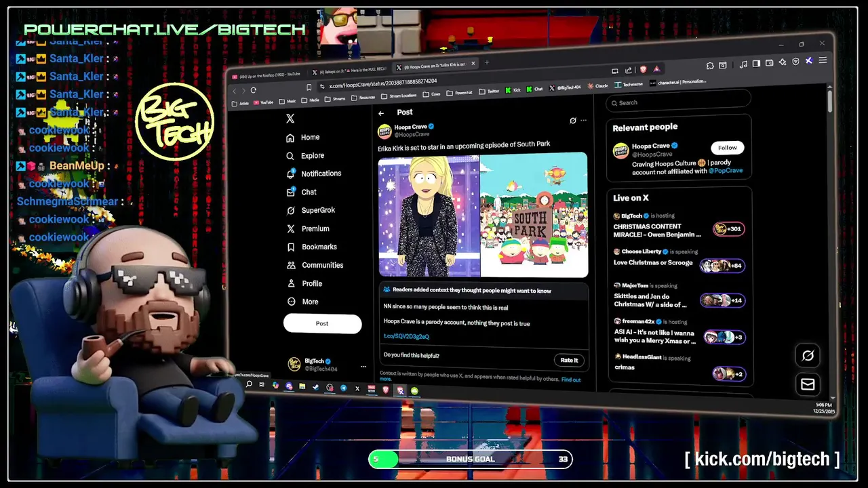Focus the X Search field
This screenshot has width=868, height=488.
point(679,102)
